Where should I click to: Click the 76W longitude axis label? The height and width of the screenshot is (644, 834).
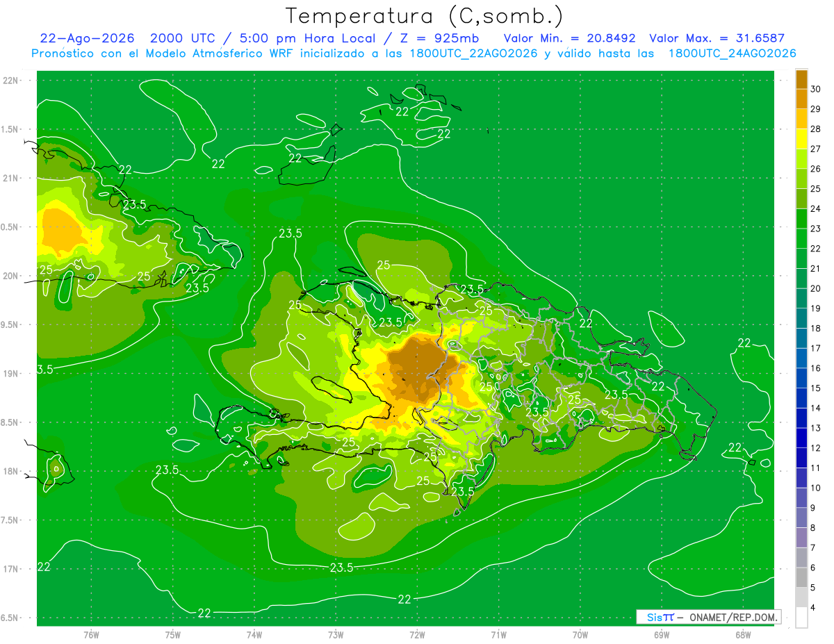tap(91, 634)
